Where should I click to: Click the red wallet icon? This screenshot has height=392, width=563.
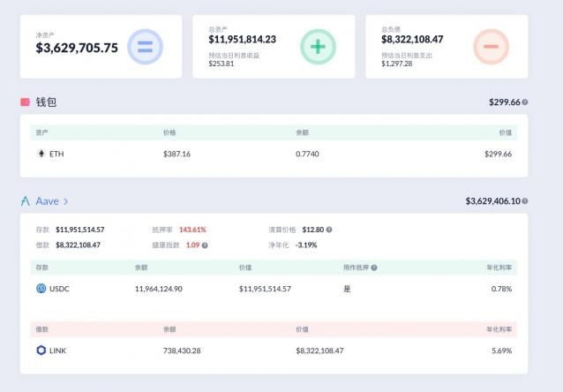tap(25, 102)
